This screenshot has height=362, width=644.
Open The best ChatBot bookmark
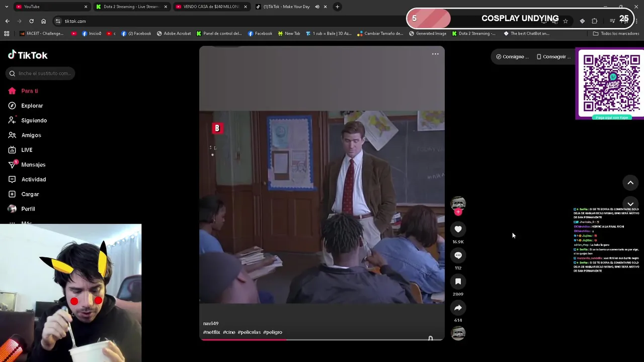[527, 34]
